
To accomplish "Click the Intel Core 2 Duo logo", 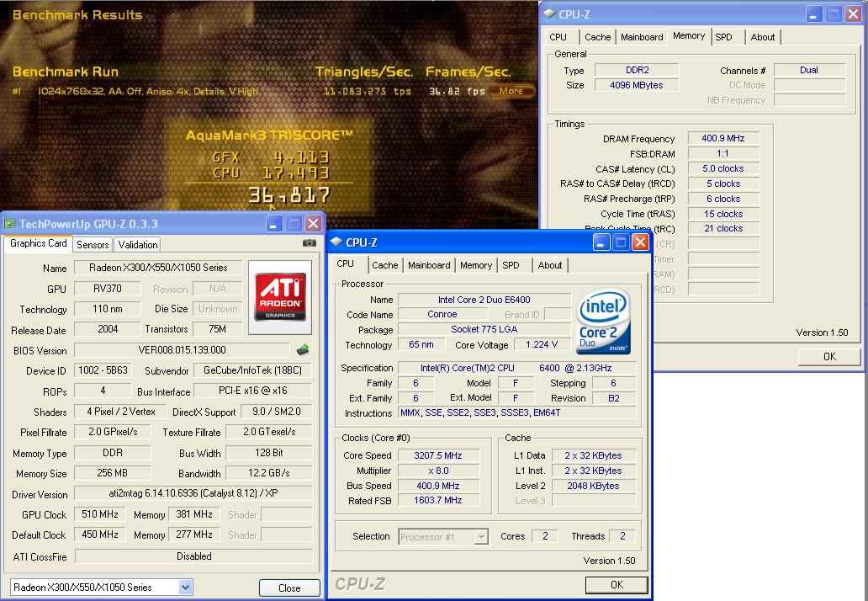I will coord(604,322).
